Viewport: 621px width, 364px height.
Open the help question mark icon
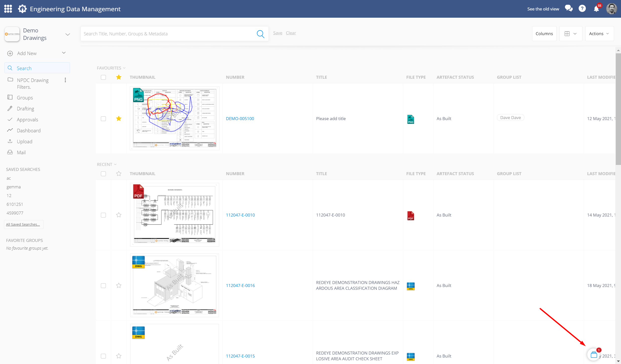pos(582,9)
